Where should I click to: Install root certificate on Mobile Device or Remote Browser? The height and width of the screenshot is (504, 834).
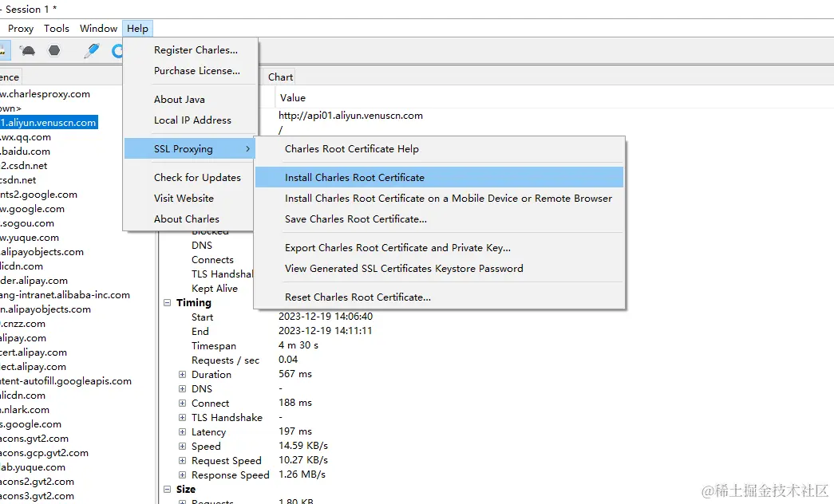439,199
